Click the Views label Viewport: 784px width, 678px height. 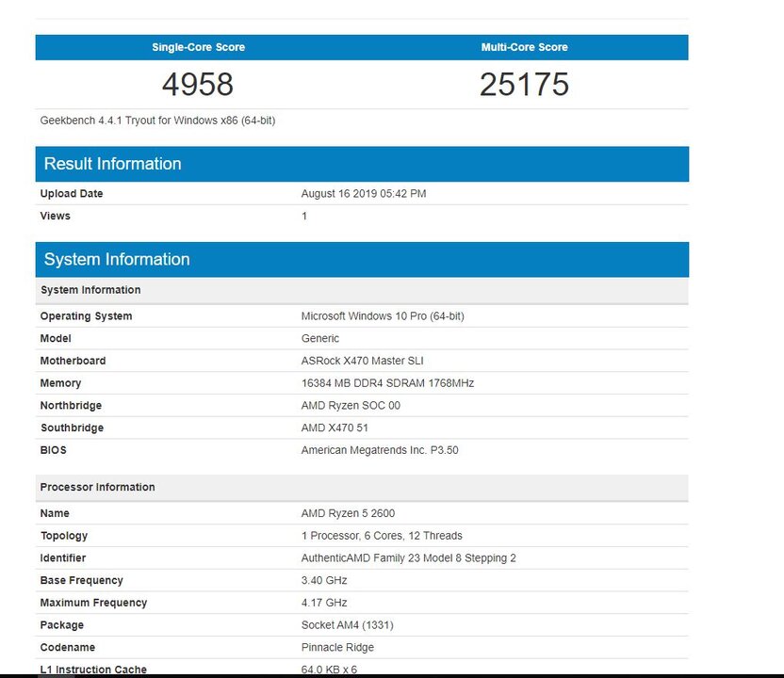[x=55, y=216]
